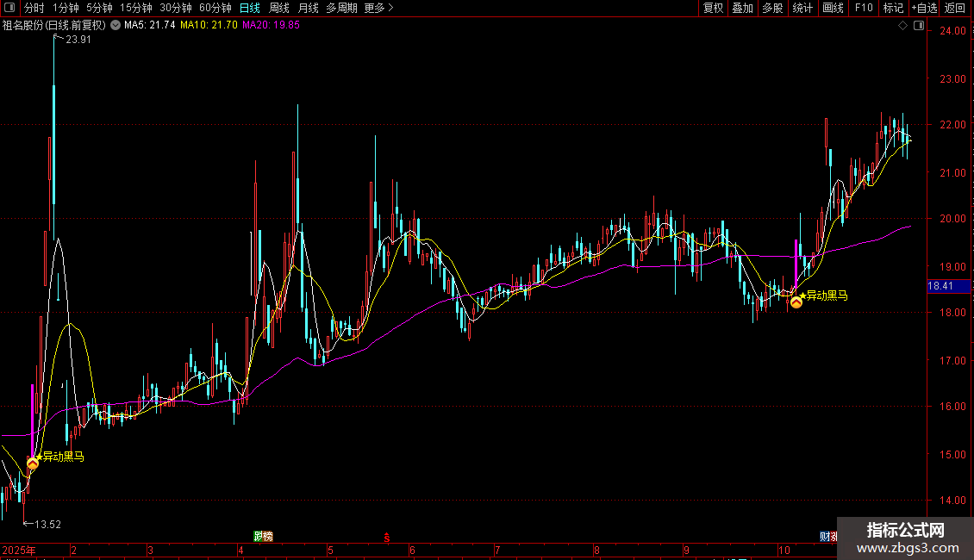Activate the 画线 drawing tool
This screenshot has width=974, height=560.
click(x=833, y=8)
